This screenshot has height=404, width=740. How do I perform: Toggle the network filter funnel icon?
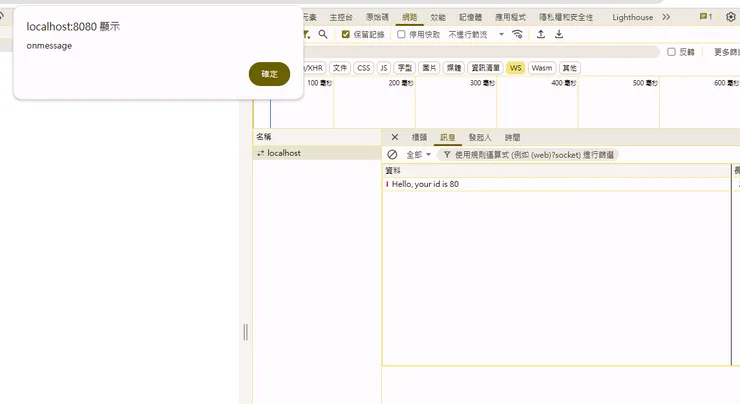point(306,34)
